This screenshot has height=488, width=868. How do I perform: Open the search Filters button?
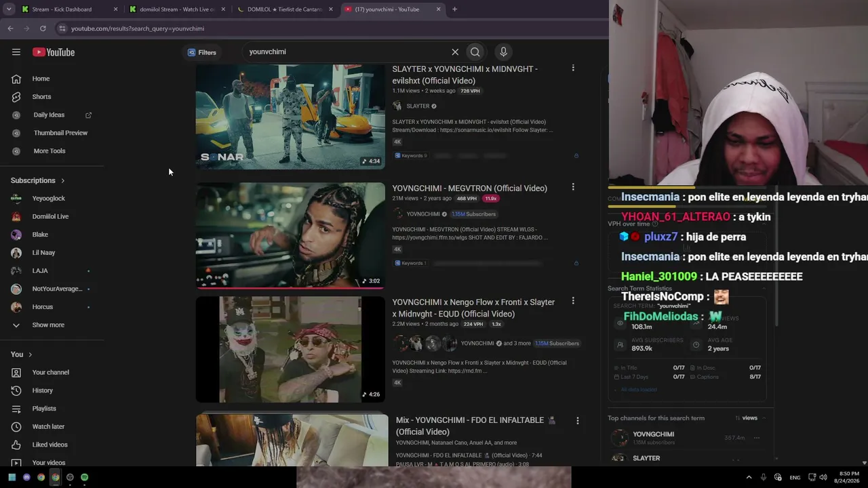click(202, 52)
